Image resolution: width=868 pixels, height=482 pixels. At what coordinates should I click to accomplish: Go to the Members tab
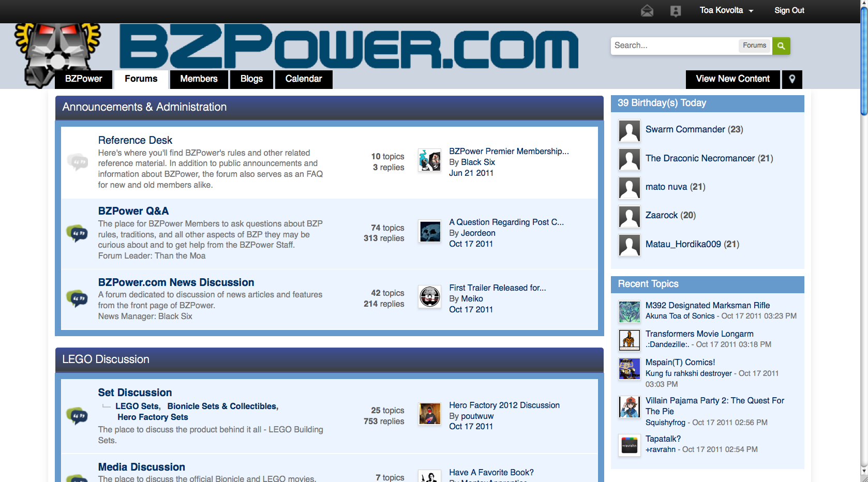coord(199,79)
